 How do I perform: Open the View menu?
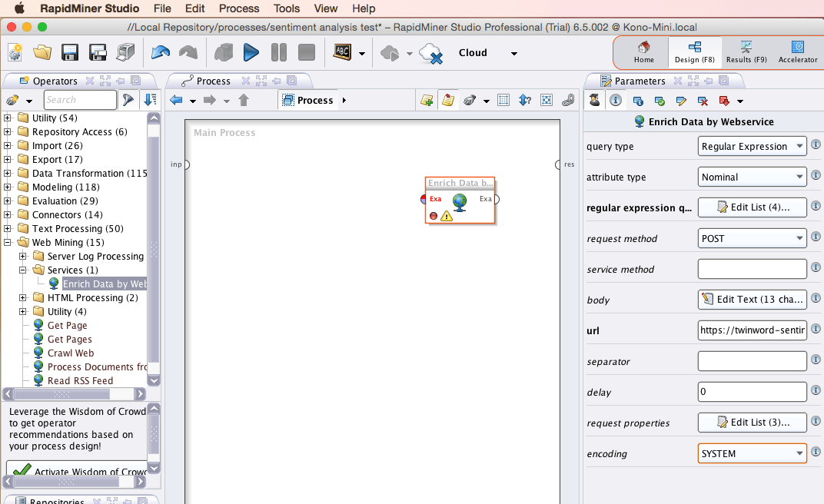click(x=326, y=8)
